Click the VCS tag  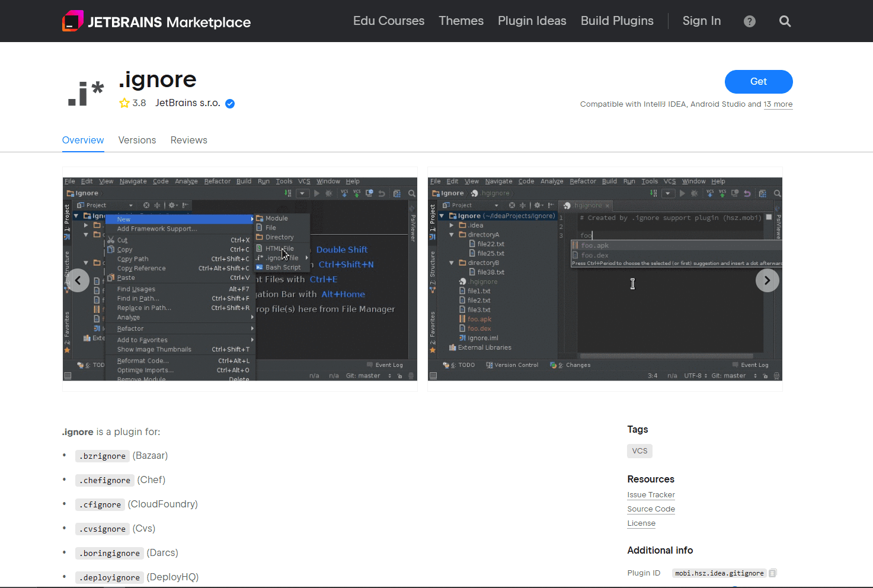[639, 451]
